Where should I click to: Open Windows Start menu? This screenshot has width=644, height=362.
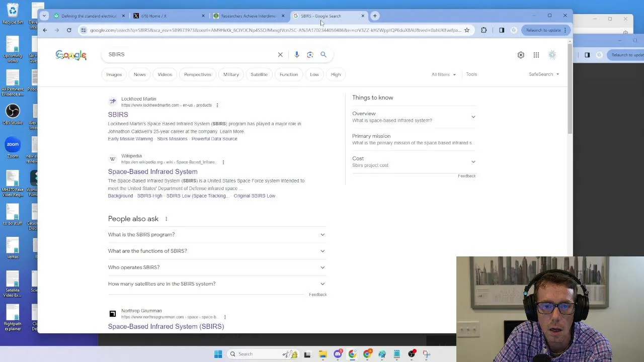click(218, 354)
